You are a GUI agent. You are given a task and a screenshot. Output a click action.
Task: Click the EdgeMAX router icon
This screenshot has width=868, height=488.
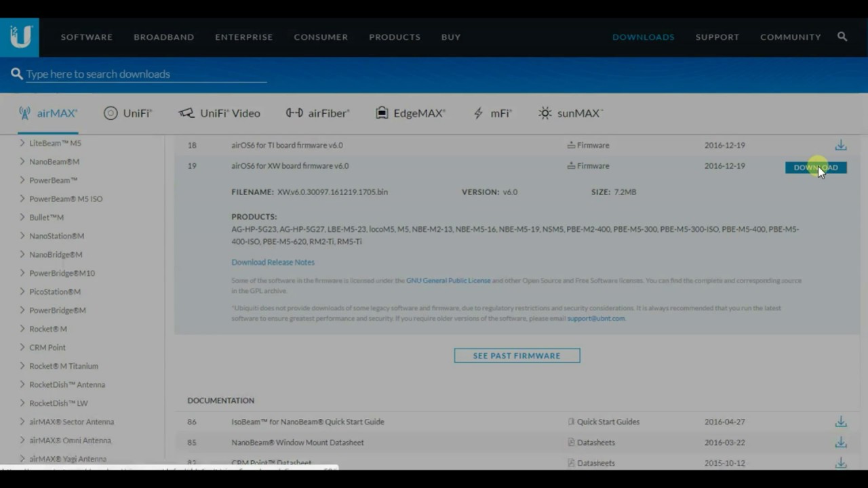click(382, 113)
